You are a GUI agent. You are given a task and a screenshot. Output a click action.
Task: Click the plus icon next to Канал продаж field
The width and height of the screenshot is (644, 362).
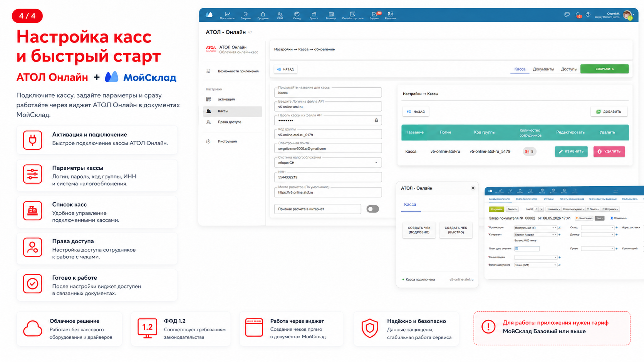coord(560,257)
